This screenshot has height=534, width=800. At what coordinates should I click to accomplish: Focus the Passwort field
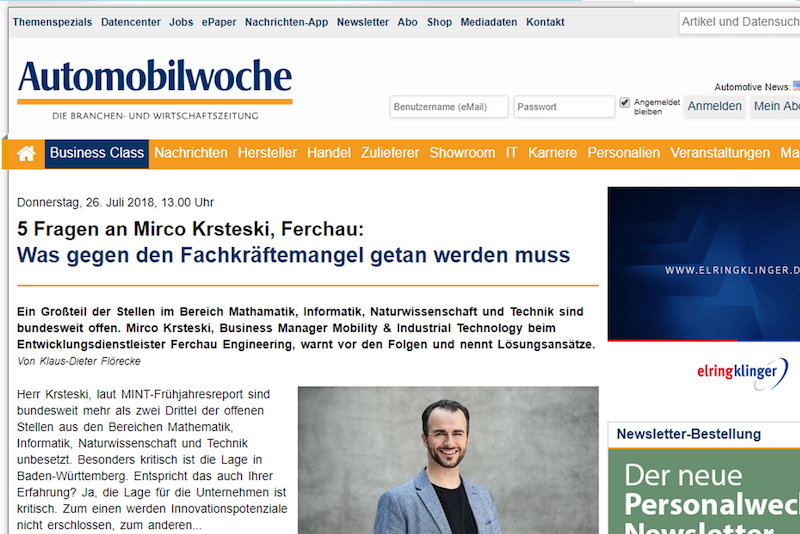pyautogui.click(x=564, y=107)
